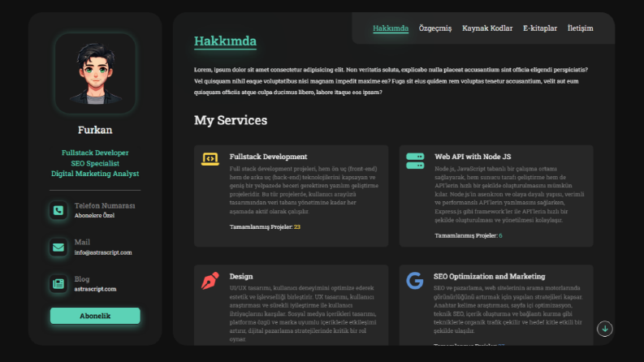Click the info@astrascript.com email address

(103, 252)
